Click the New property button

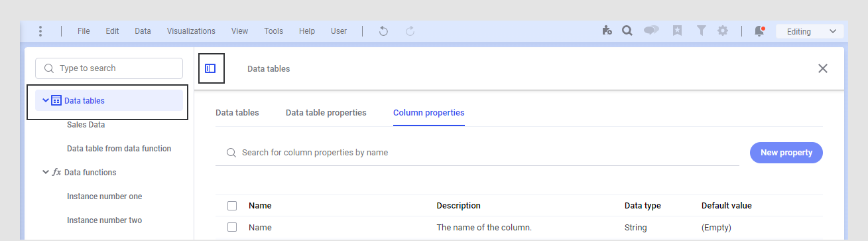click(786, 153)
